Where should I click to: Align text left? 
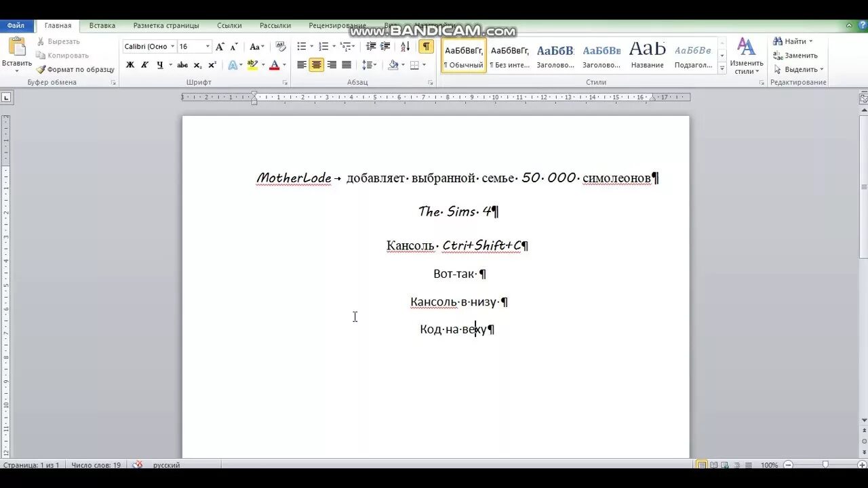(x=302, y=65)
